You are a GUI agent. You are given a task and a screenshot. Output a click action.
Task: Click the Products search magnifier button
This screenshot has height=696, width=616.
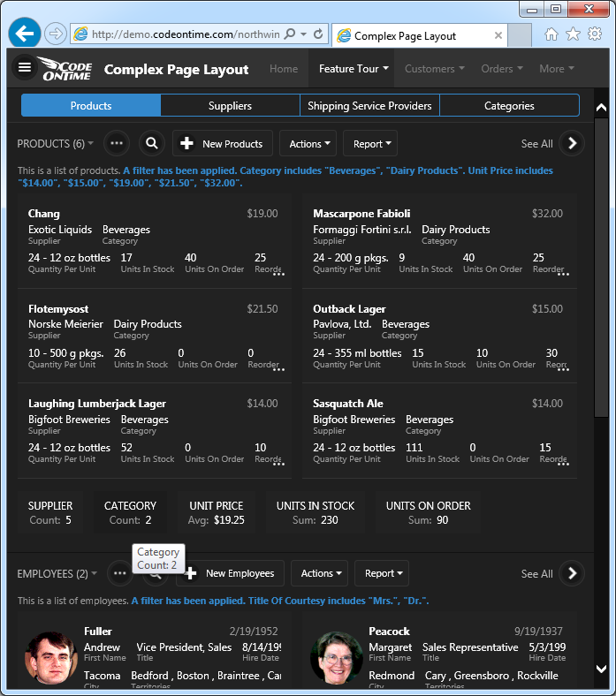152,143
